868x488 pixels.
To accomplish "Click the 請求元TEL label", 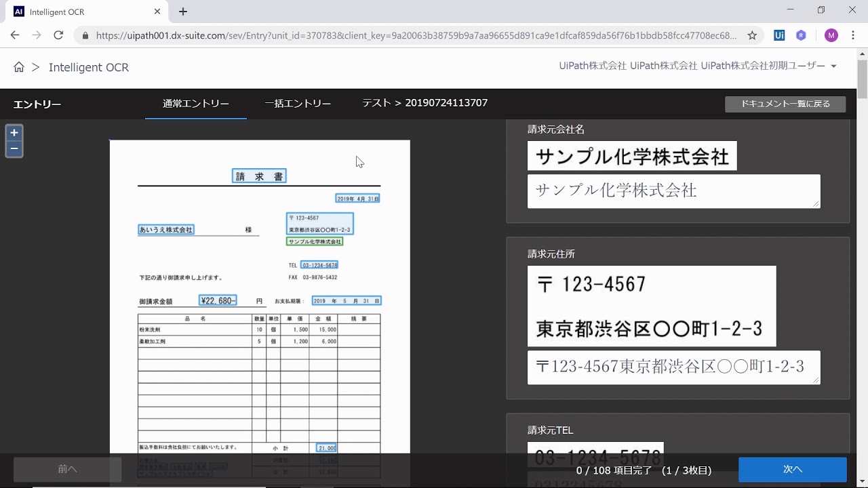I will click(551, 430).
